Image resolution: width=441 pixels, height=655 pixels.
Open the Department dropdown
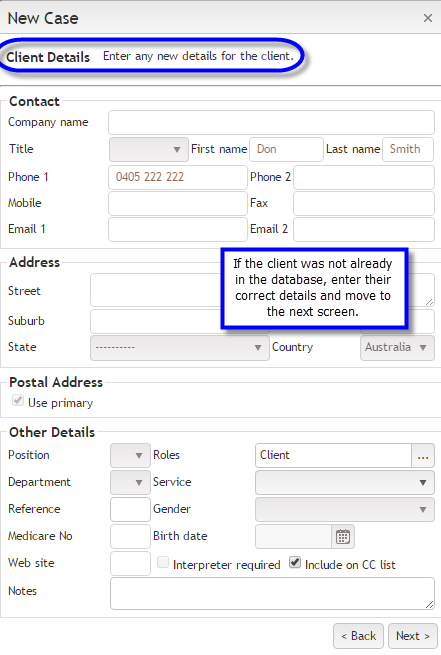point(130,482)
